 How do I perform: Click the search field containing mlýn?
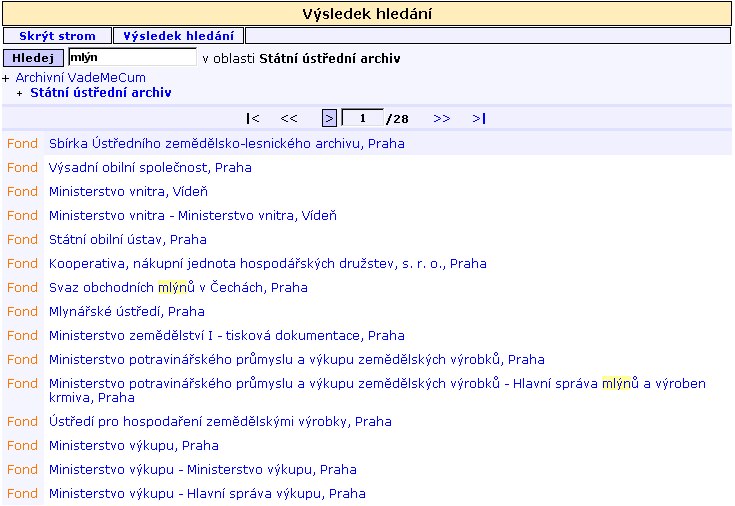click(x=132, y=58)
